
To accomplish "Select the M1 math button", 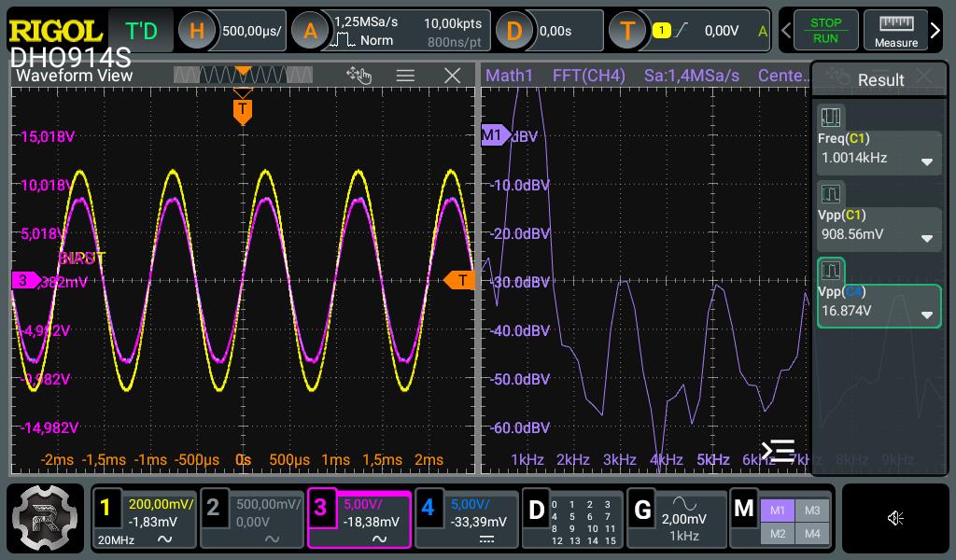I will [x=778, y=510].
